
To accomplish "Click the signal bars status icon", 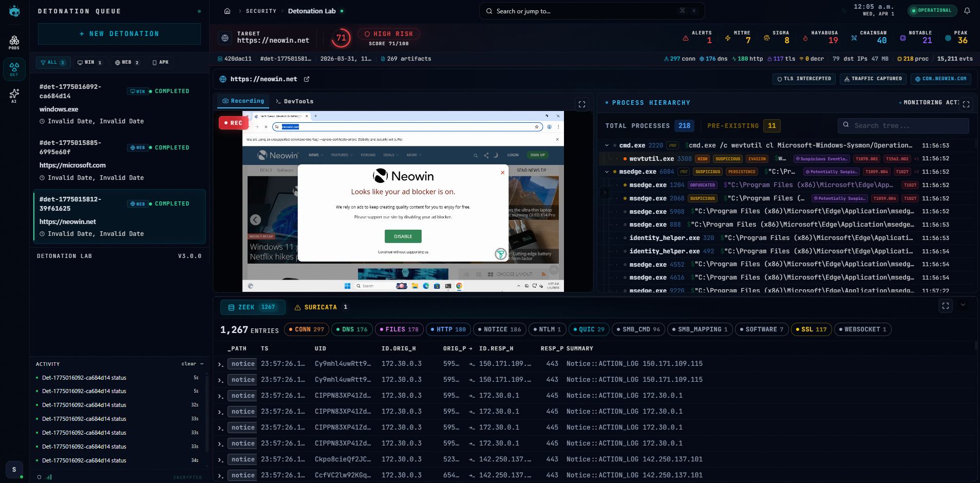I will tap(49, 477).
